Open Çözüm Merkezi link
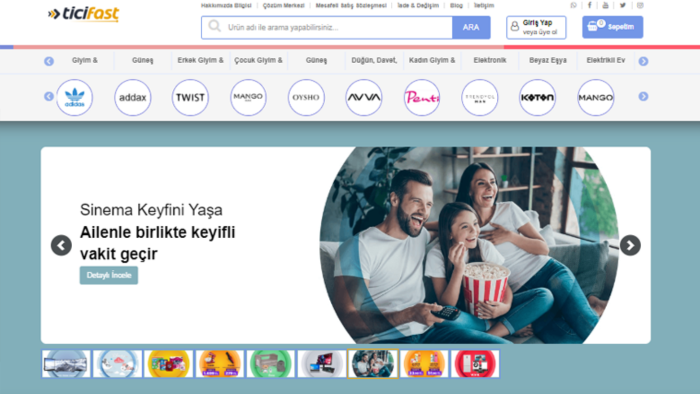 click(283, 5)
